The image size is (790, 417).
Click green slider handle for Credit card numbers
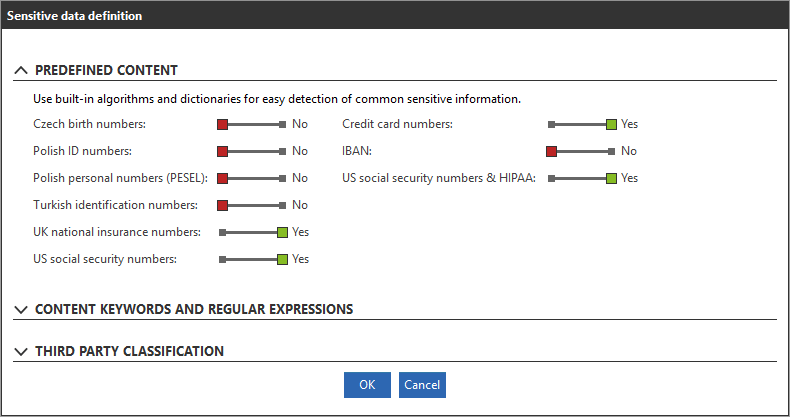point(611,124)
